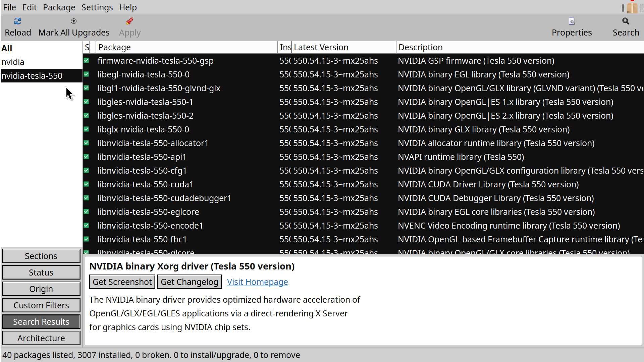Select the nvidia search entry

(x=42, y=62)
